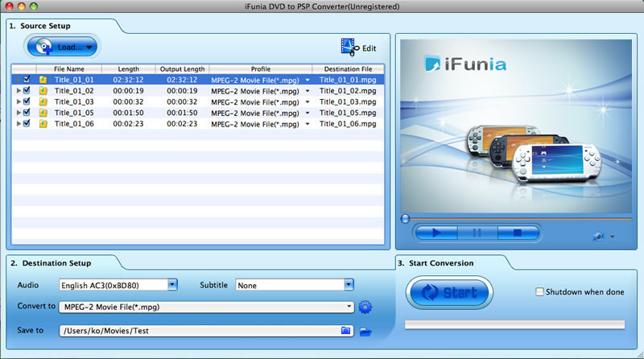This screenshot has width=644, height=359.
Task: Open profile dropdown for Title_01_01
Action: pyautogui.click(x=308, y=80)
